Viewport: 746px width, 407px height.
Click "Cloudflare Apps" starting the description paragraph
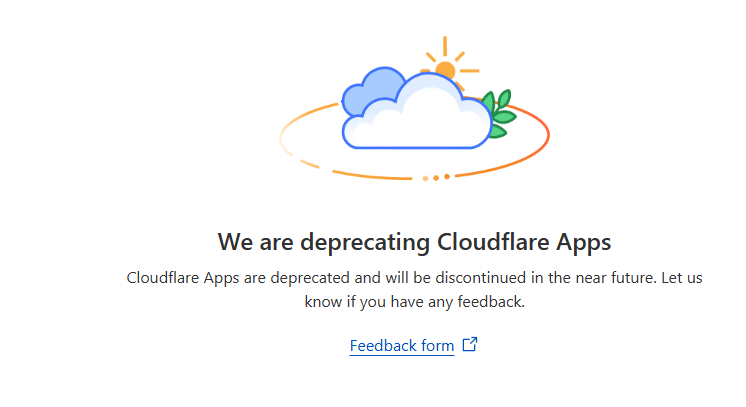(176, 277)
